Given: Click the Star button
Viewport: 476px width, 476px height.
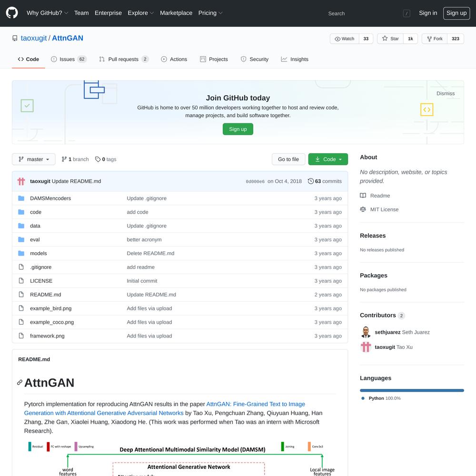Looking at the screenshot, I should point(390,39).
